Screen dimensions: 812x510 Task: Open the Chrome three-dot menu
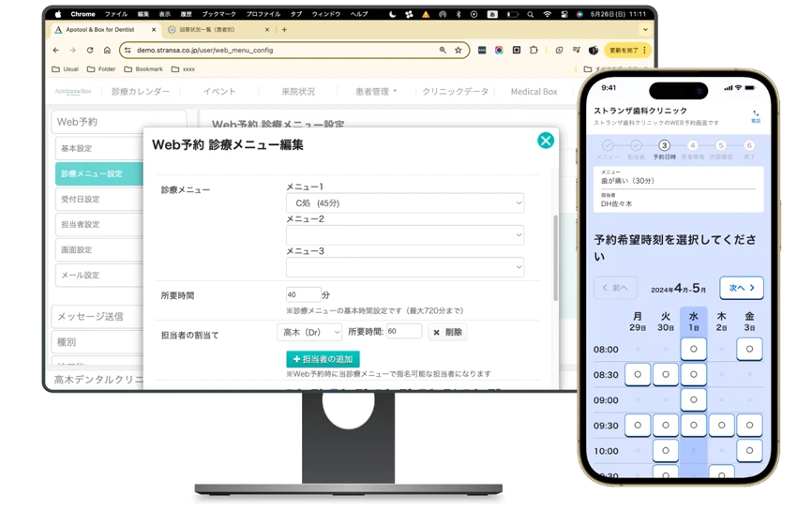[x=645, y=51]
